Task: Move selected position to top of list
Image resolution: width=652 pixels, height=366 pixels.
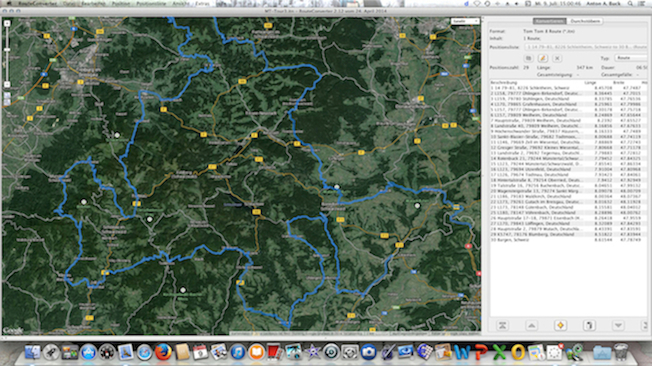Action: click(502, 325)
